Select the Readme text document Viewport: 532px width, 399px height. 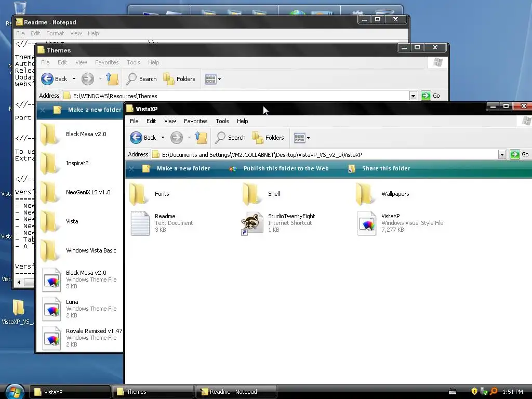point(162,223)
